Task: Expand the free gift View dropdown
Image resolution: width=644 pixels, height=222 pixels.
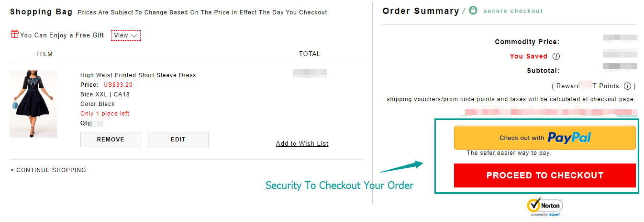Action: pyautogui.click(x=125, y=35)
